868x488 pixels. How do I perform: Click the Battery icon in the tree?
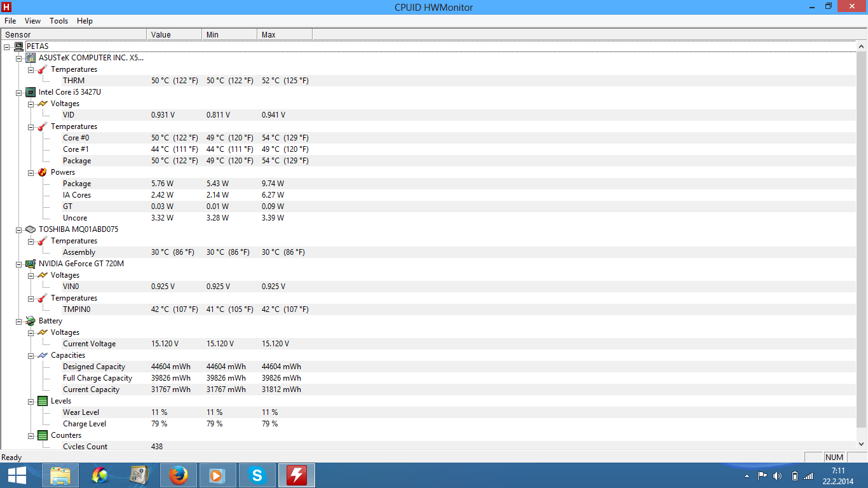[x=31, y=321]
